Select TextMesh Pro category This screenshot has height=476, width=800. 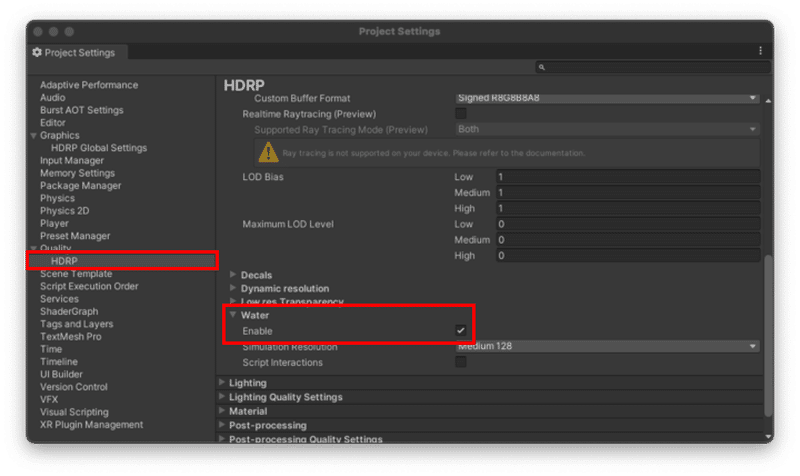[x=70, y=337]
